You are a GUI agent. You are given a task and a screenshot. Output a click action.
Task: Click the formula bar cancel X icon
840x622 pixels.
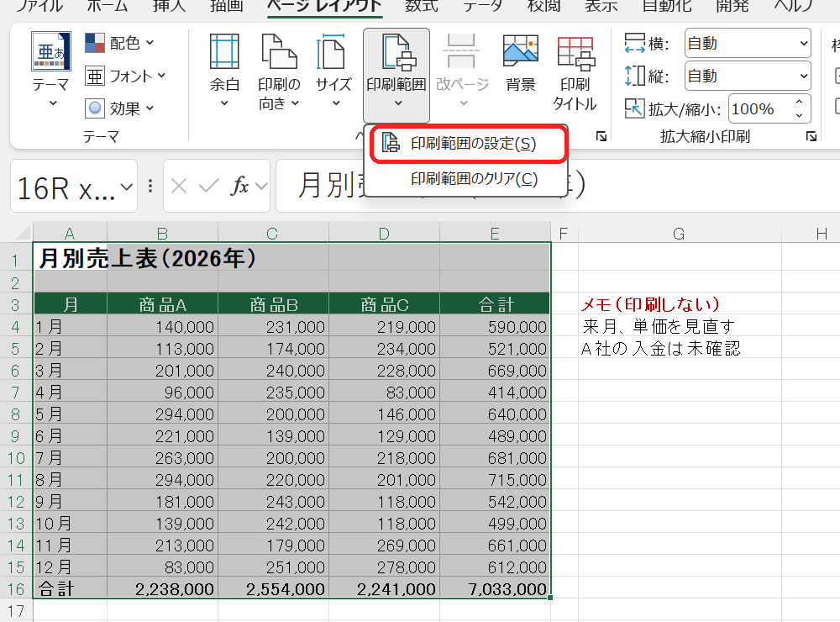pos(179,187)
